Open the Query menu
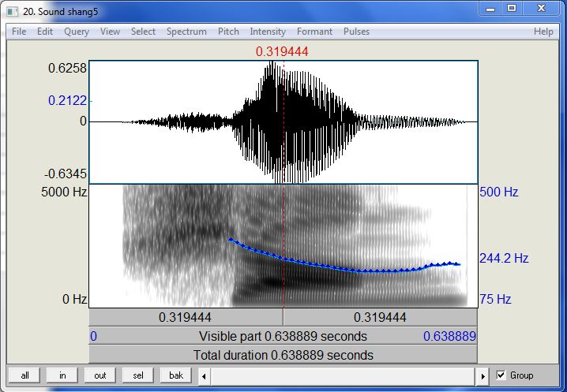The image size is (567, 392). coord(77,32)
